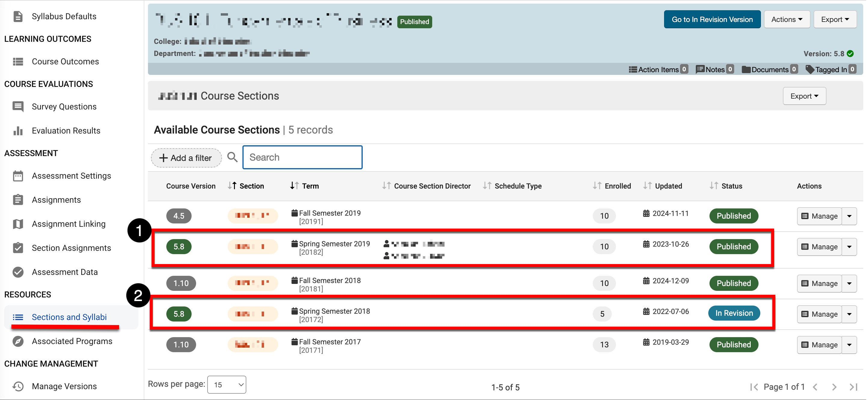Click the Manage Versions history icon
The height and width of the screenshot is (400, 868).
pos(18,386)
